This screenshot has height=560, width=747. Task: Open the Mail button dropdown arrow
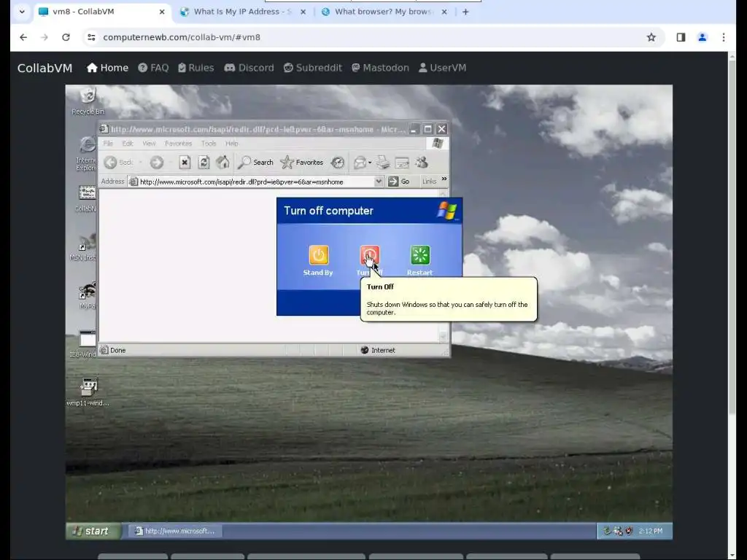[370, 163]
